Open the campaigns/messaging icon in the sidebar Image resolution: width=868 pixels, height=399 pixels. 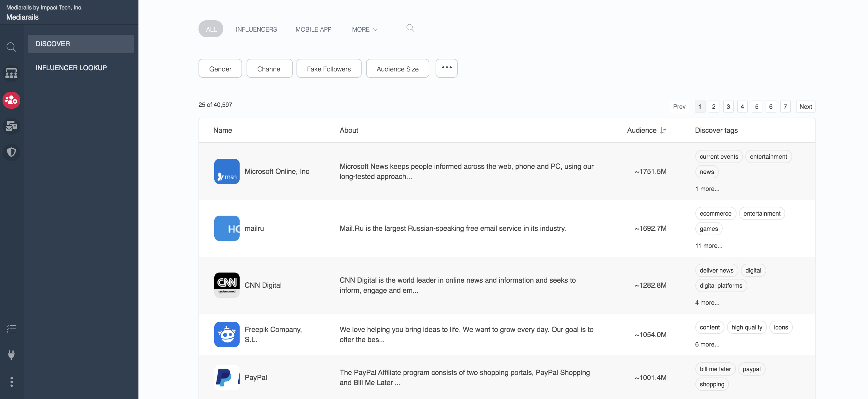(11, 126)
